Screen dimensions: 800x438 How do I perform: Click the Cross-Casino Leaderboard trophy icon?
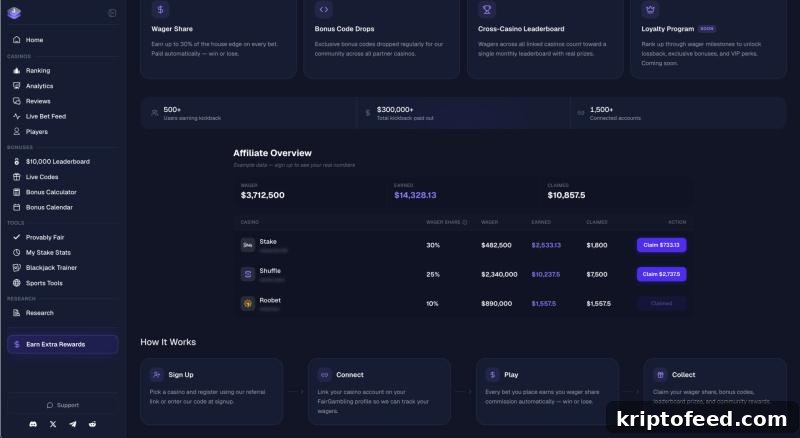(x=487, y=9)
